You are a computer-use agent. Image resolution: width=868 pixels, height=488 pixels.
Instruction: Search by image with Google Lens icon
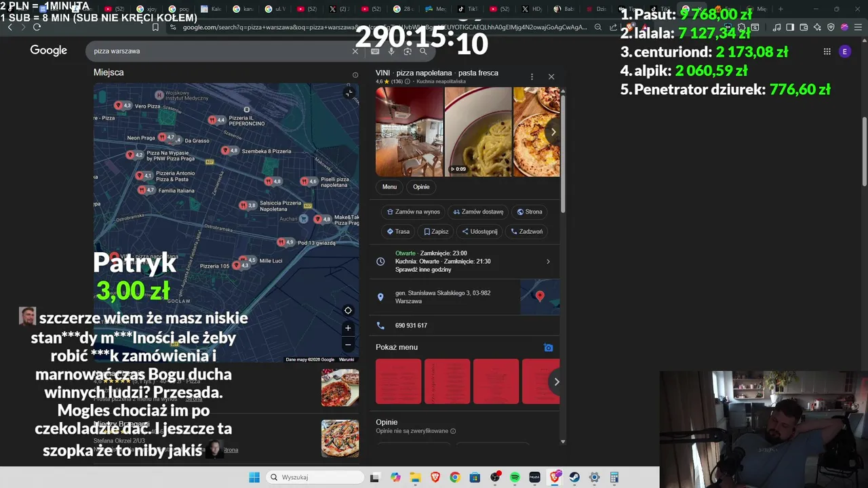coord(408,51)
